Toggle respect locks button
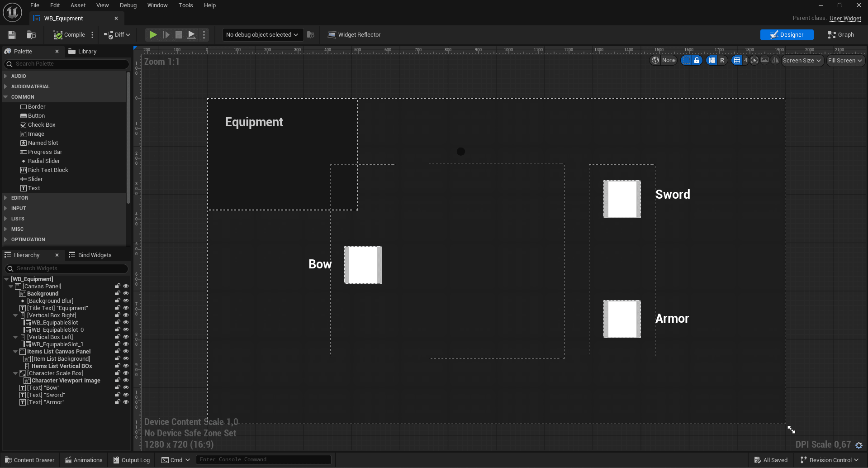The width and height of the screenshot is (868, 468). [x=697, y=60]
